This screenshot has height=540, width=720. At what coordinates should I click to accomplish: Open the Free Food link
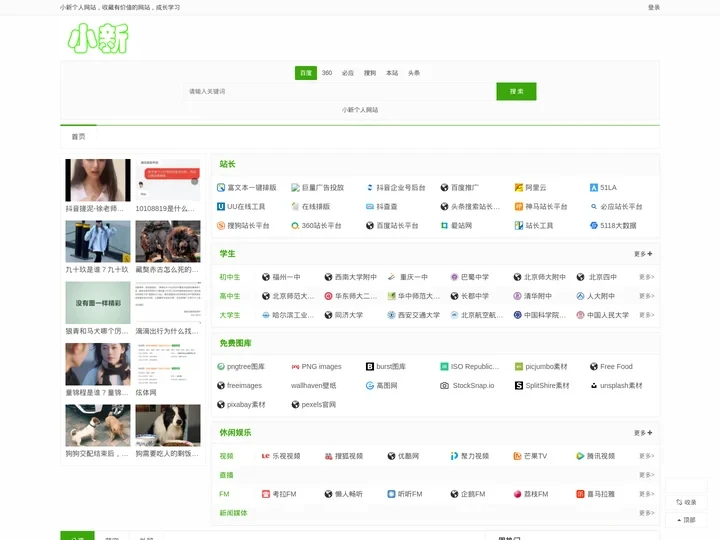[x=616, y=366]
